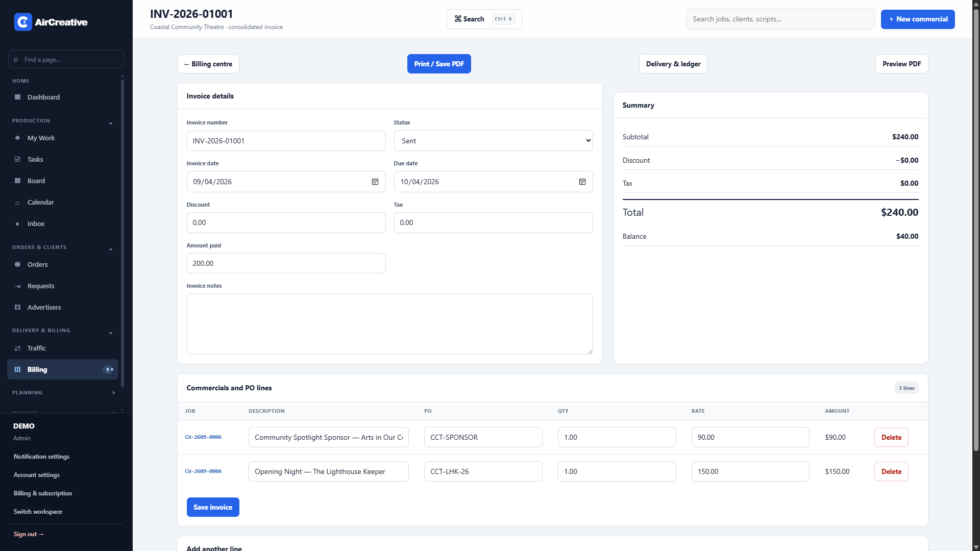Go back to Billing centre
980x551 pixels.
pyautogui.click(x=208, y=64)
